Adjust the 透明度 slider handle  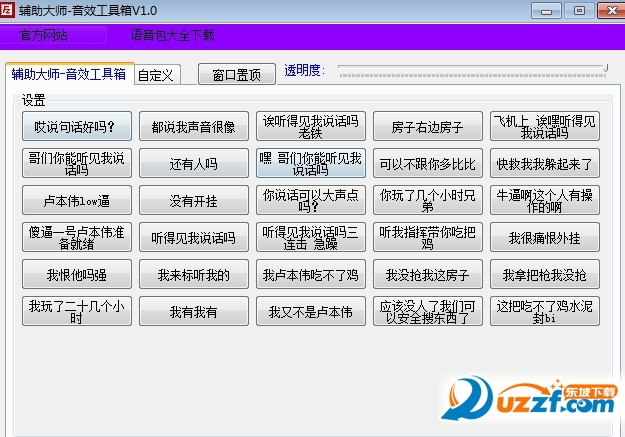pos(605,69)
